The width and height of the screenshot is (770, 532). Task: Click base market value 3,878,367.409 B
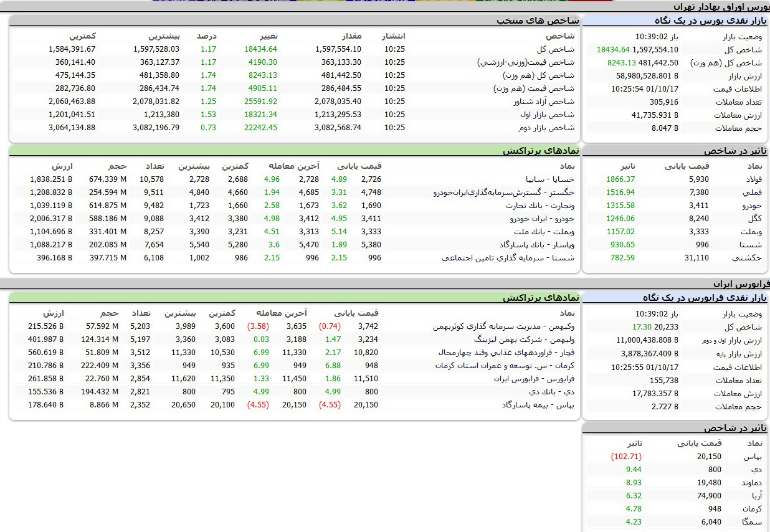650,354
